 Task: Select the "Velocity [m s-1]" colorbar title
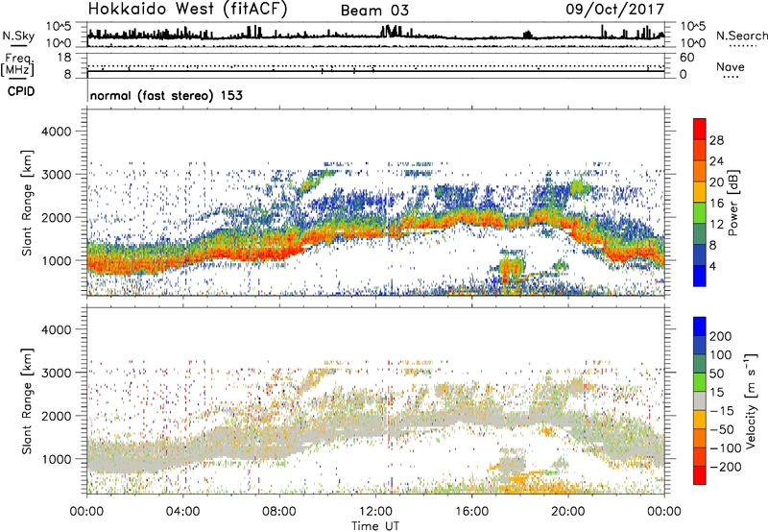[752, 400]
